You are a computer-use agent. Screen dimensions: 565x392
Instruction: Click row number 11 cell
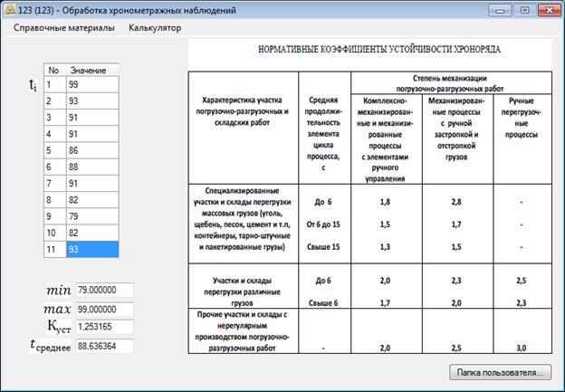55,249
